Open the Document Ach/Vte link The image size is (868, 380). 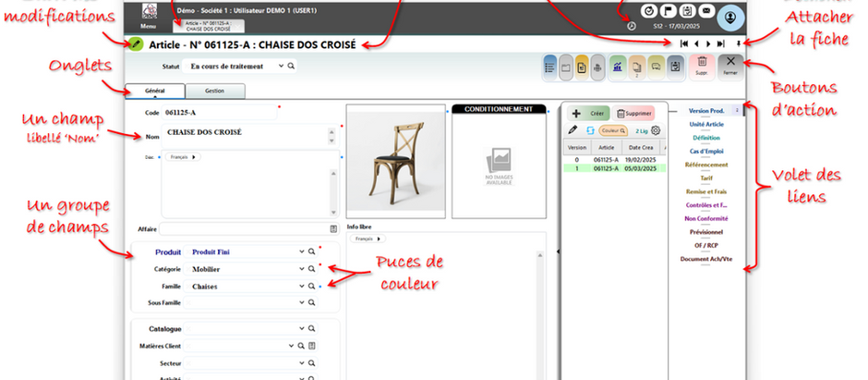[706, 259]
